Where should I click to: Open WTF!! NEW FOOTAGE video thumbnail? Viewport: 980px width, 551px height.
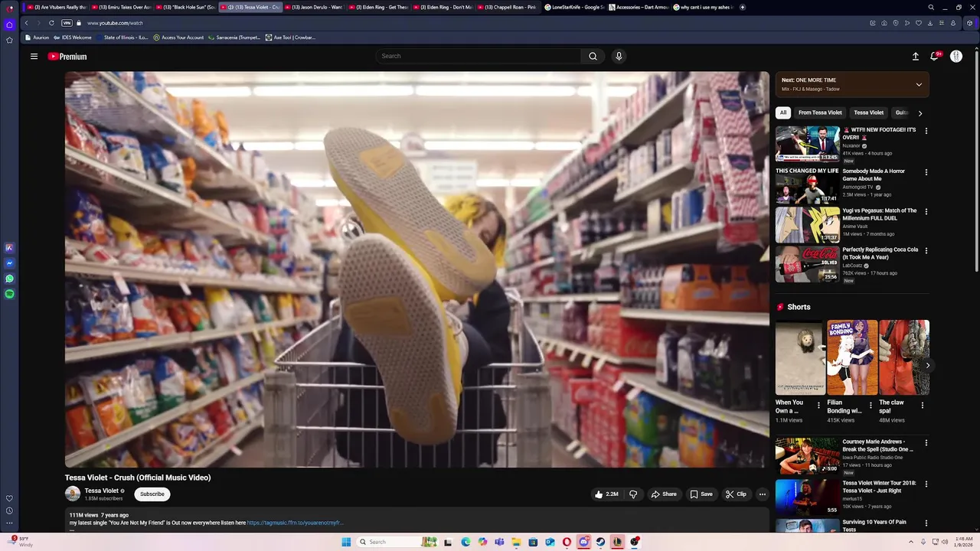pyautogui.click(x=807, y=144)
